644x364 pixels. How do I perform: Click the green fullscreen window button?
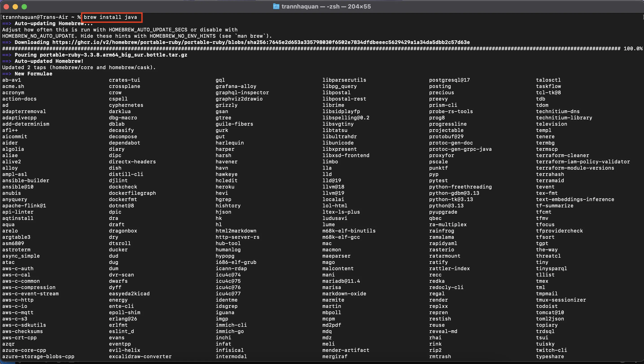(24, 7)
